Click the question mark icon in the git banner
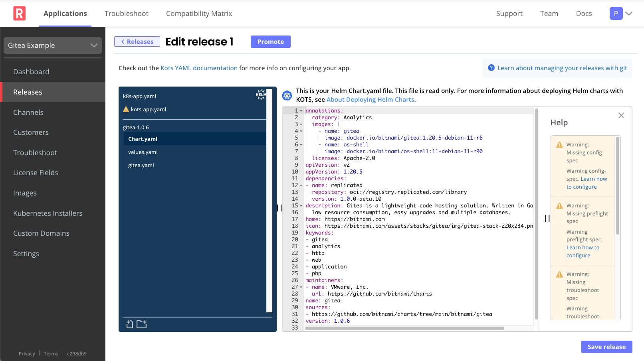The width and height of the screenshot is (644, 361). (491, 68)
